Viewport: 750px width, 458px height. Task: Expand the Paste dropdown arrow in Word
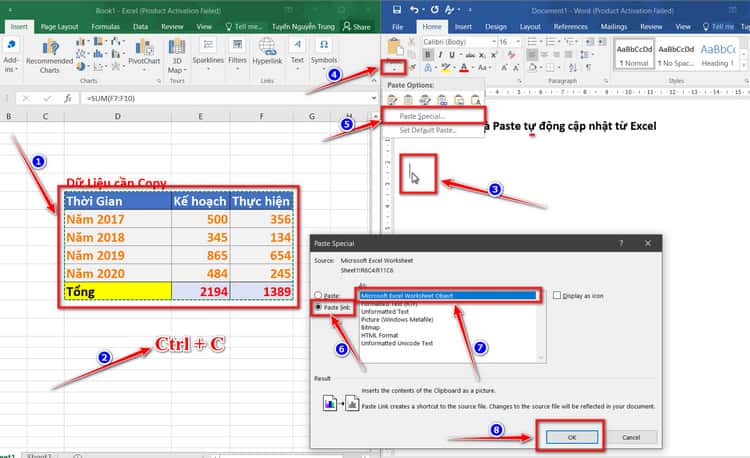(394, 67)
